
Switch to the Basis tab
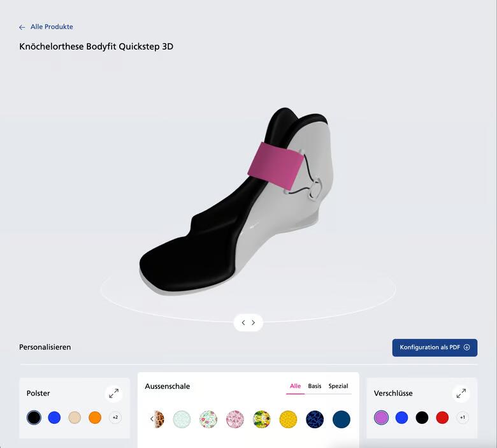coord(315,386)
